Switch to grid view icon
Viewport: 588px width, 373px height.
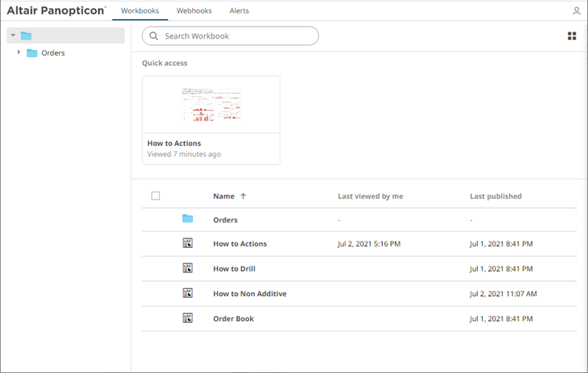[572, 36]
